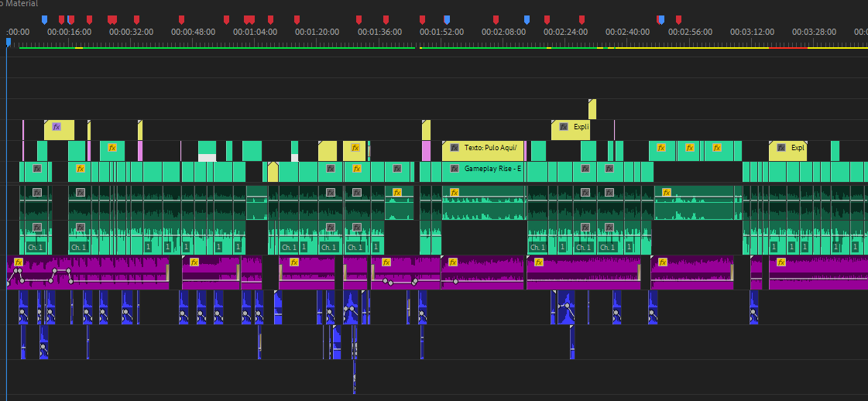Screen dimensions: 868x401
Task: Click the 00:01:36:00 timecode on the ruler
Action: tap(379, 32)
